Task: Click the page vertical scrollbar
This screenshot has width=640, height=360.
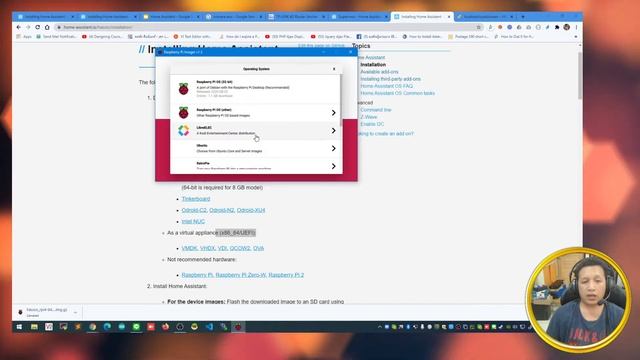Action: point(580,76)
